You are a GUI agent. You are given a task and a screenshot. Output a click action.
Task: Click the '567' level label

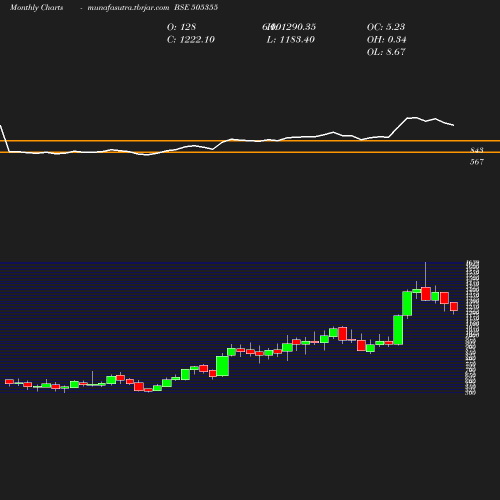point(477,162)
